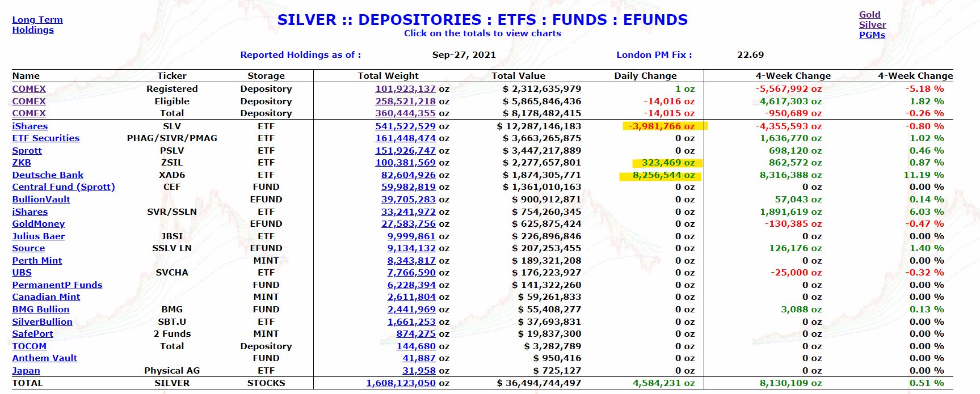Open Sprott PSLV name link
This screenshot has height=394, width=980.
click(27, 151)
